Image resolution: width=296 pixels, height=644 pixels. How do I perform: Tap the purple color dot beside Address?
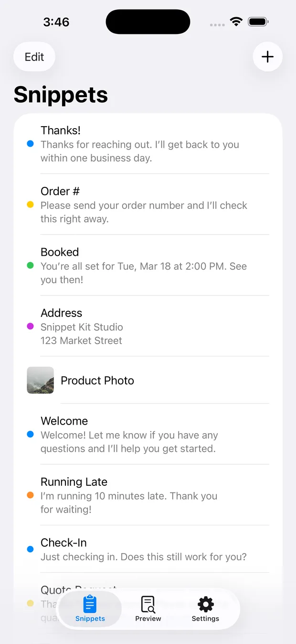click(30, 326)
